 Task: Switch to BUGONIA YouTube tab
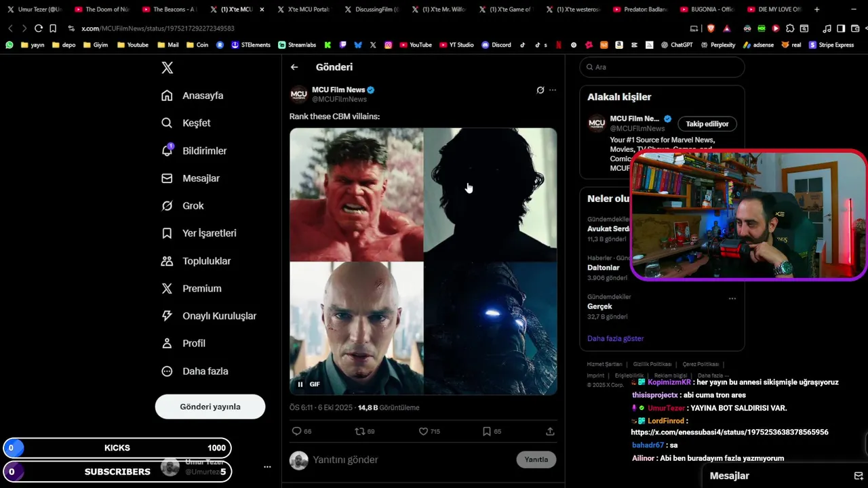pos(708,9)
